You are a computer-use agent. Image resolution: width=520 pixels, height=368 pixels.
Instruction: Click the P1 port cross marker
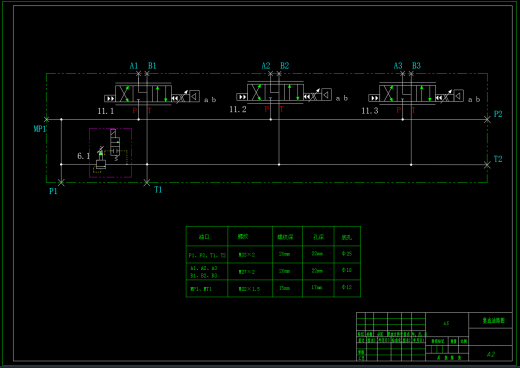[61, 182]
